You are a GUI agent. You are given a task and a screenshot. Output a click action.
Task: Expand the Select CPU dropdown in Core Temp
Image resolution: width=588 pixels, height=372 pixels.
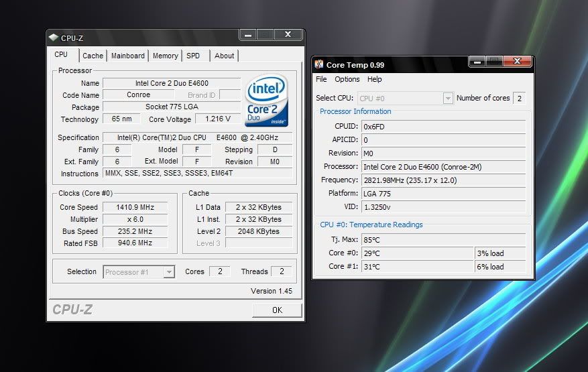(x=448, y=99)
